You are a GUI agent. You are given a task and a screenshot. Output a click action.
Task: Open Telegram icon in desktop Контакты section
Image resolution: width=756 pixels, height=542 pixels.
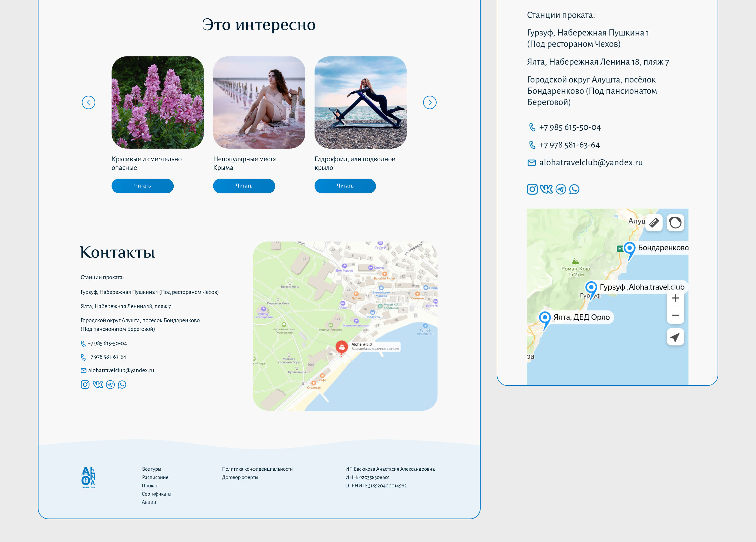click(x=110, y=384)
